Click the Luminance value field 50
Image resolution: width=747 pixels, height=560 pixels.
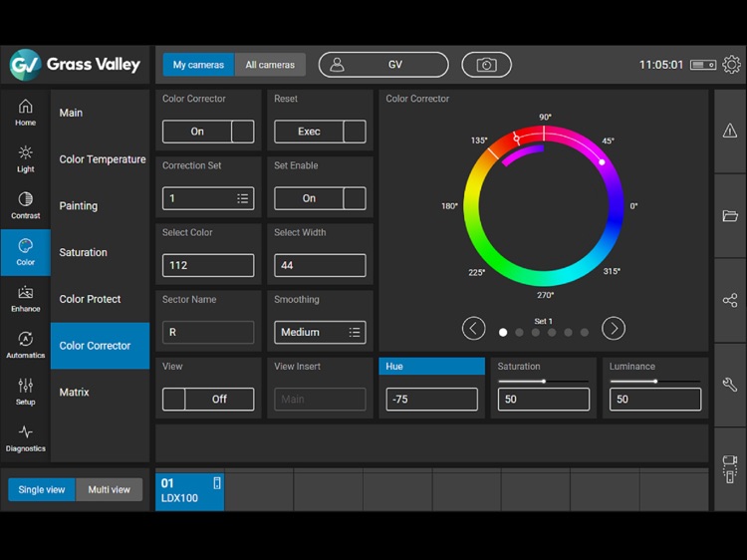pos(655,399)
